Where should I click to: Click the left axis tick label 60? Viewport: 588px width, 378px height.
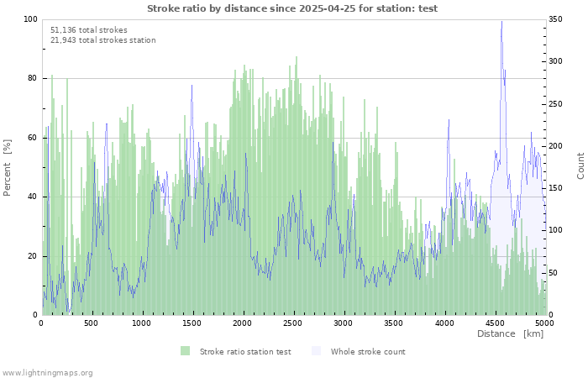click(x=33, y=138)
